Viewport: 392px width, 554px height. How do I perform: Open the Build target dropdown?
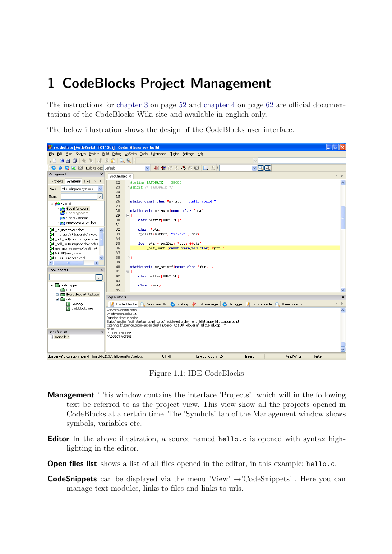pos(148,168)
